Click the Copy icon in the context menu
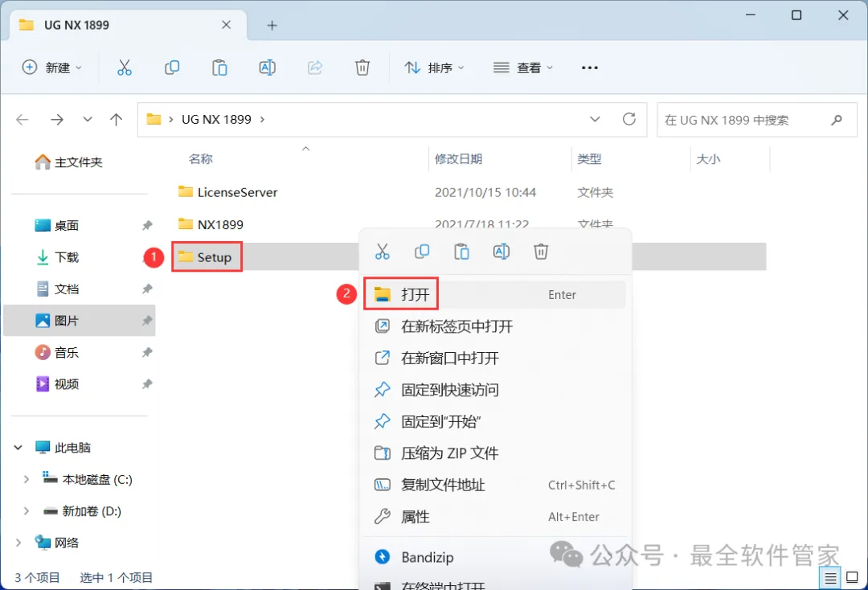The height and width of the screenshot is (590, 868). click(x=422, y=252)
